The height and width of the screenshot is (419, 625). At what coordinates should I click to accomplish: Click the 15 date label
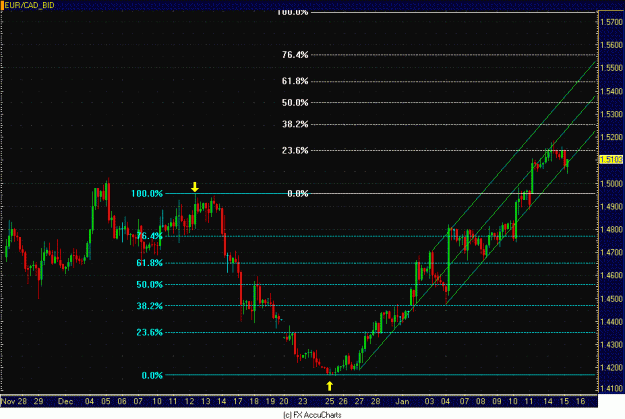tap(564, 401)
